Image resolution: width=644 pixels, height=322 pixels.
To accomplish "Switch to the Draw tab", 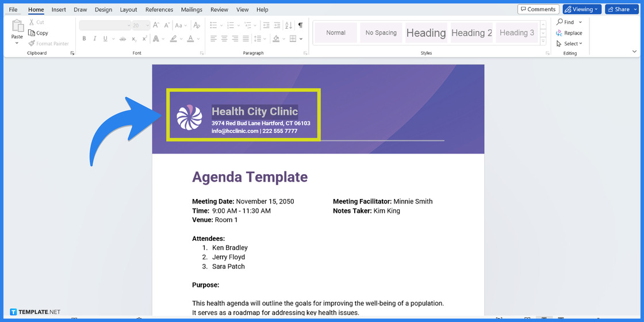I will tap(80, 9).
